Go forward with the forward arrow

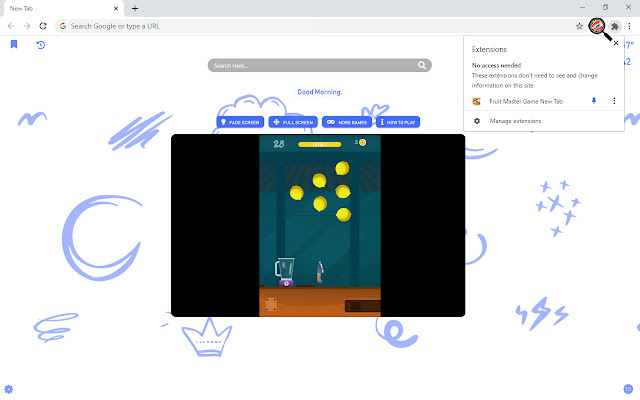click(x=27, y=26)
